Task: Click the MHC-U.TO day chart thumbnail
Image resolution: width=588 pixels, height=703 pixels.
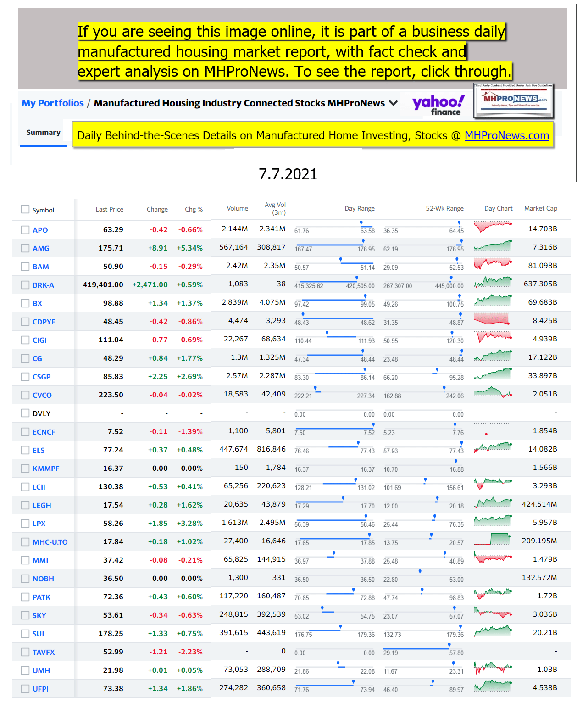Action: (493, 539)
